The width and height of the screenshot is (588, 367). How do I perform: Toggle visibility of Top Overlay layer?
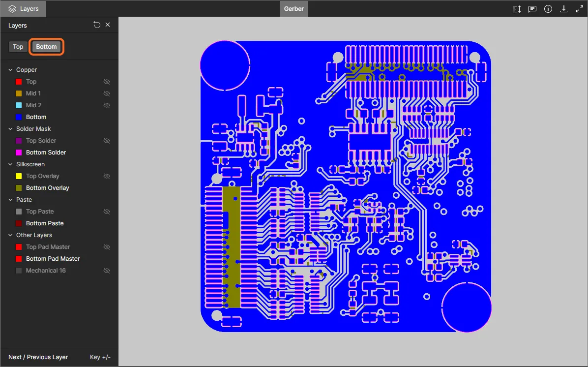[107, 176]
